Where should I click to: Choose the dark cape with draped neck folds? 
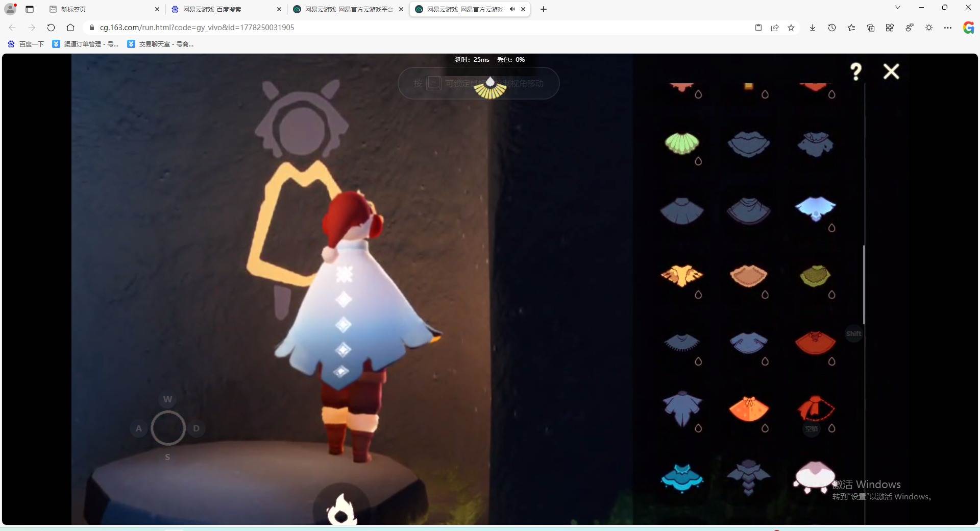pyautogui.click(x=749, y=211)
